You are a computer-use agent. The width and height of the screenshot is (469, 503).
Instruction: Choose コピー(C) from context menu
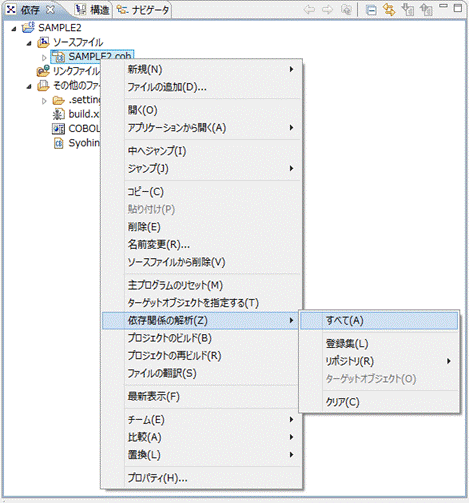tap(202, 192)
